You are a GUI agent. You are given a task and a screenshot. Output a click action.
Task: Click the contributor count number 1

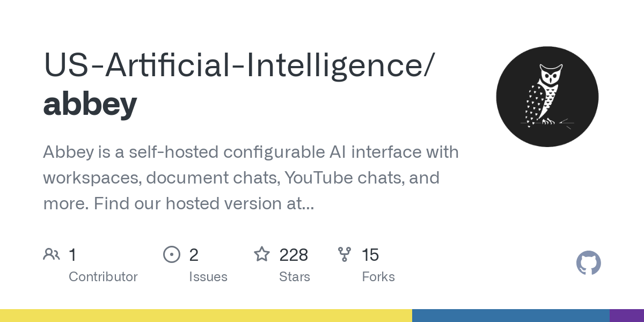pyautogui.click(x=72, y=255)
